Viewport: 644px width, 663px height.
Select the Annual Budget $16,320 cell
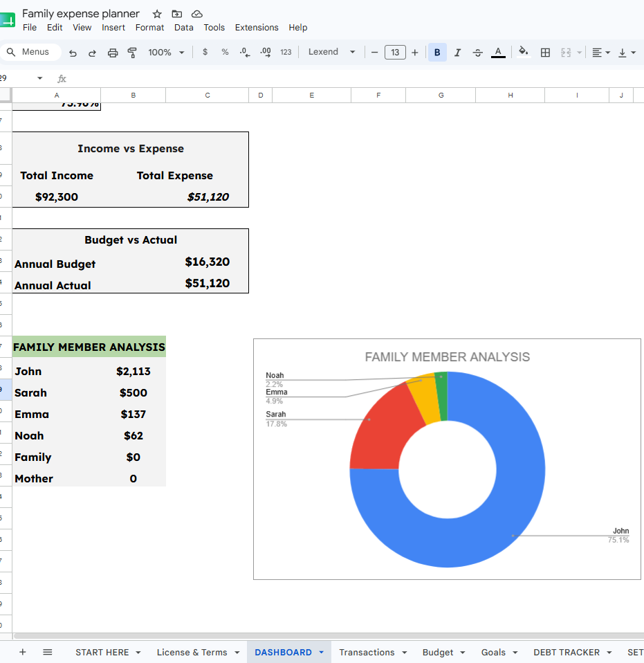(x=207, y=262)
